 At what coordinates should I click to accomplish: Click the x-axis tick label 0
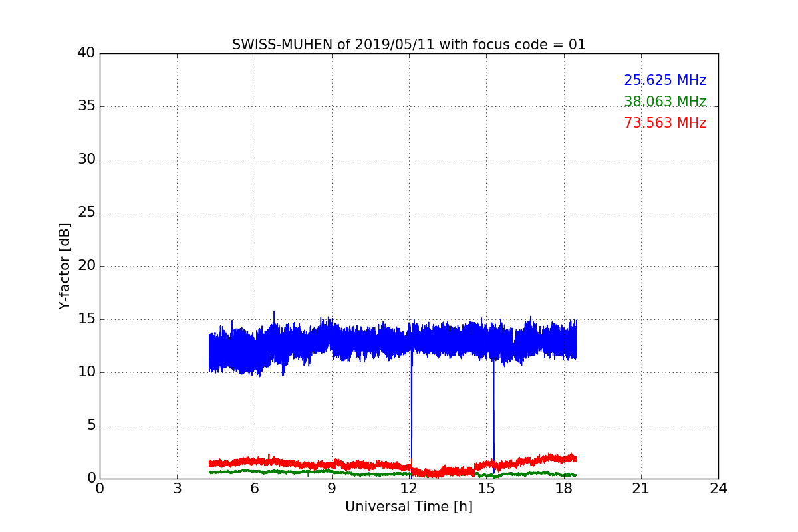point(100,489)
